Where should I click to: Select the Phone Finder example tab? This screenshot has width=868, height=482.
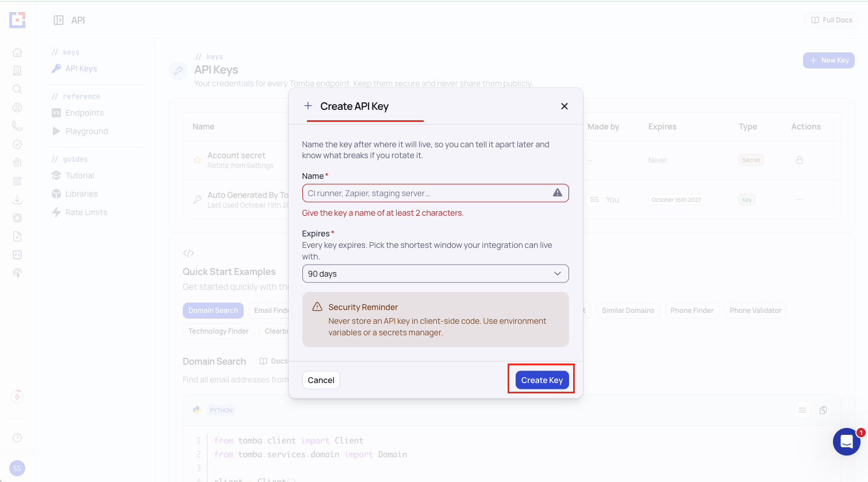click(692, 311)
